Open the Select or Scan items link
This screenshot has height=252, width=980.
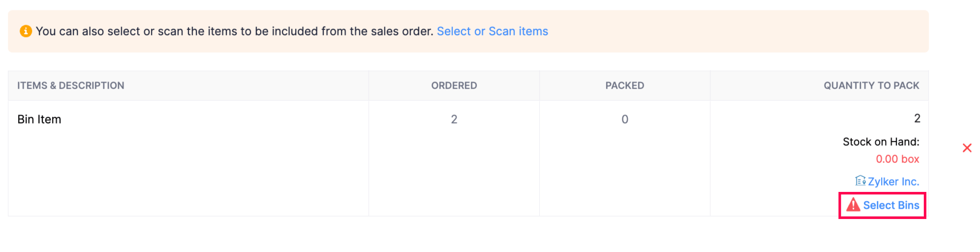click(492, 31)
